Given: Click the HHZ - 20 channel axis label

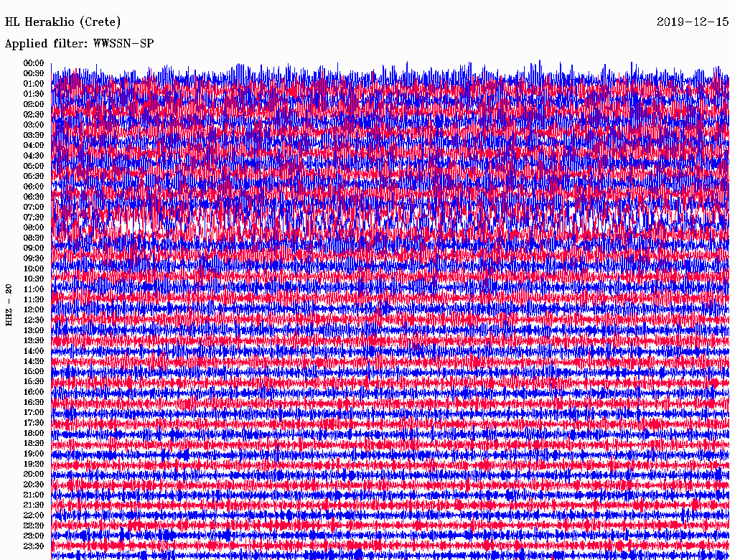Looking at the screenshot, I should tap(9, 305).
